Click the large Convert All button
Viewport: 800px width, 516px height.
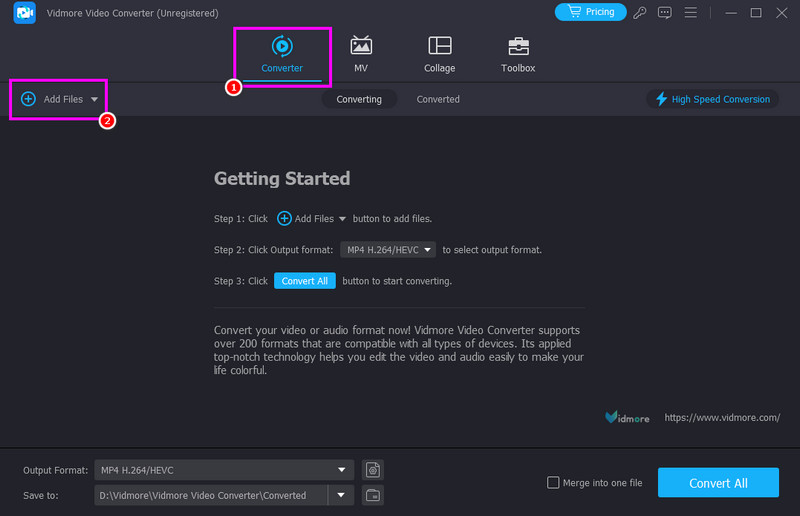(x=718, y=482)
